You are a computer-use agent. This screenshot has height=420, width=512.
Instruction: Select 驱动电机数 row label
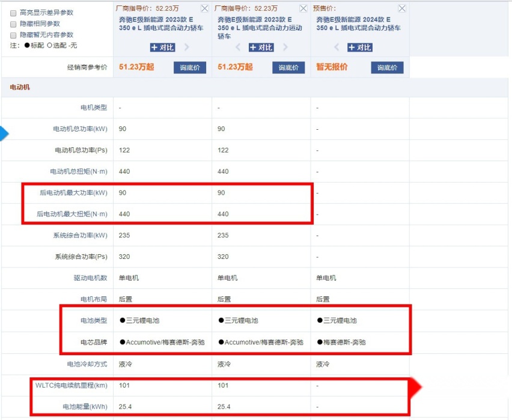tap(91, 278)
